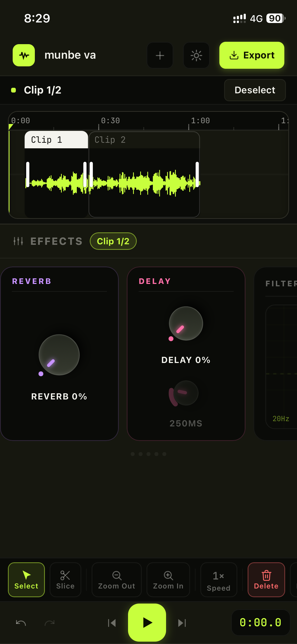Tap the cellular signal bars icon
297x644 pixels.
pos(239,19)
